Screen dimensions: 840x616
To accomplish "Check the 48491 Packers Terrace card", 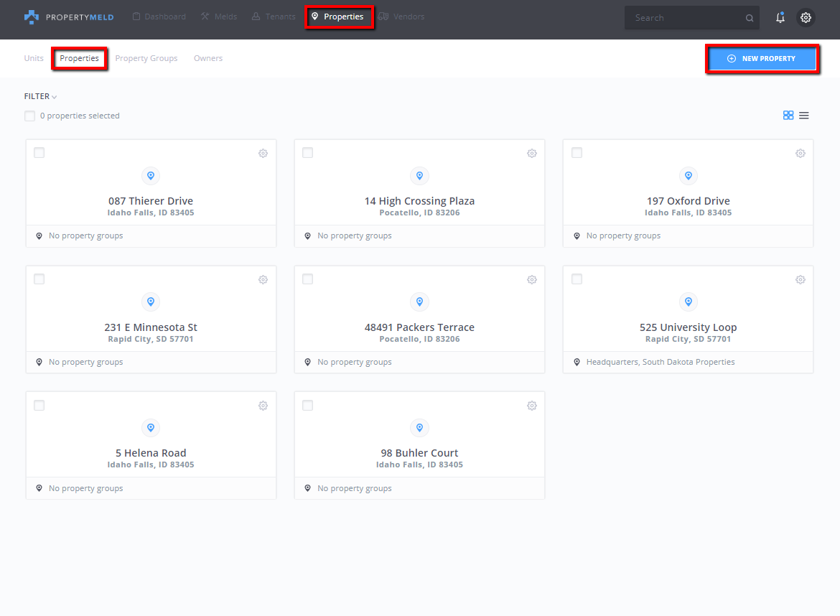I will (307, 279).
